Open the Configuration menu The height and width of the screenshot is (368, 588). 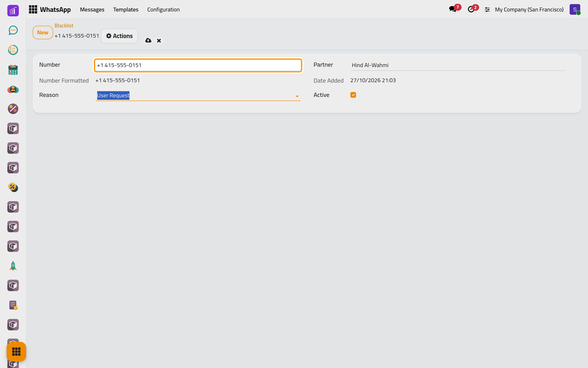[163, 10]
